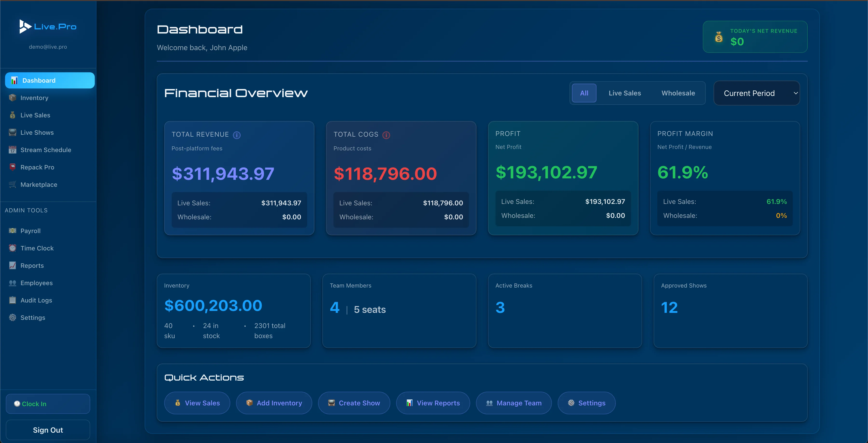Select the Live Shows sidebar item
Screen dimensions: 868x443
tap(37, 132)
